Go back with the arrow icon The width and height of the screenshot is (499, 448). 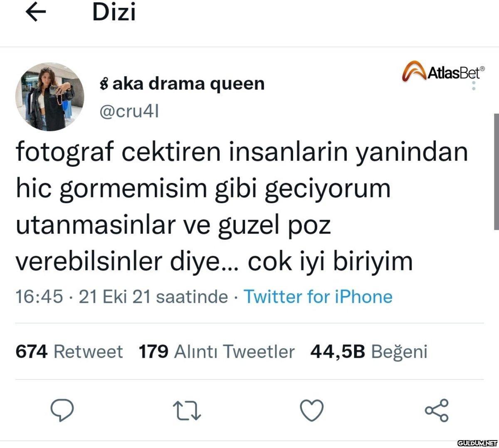(x=36, y=13)
